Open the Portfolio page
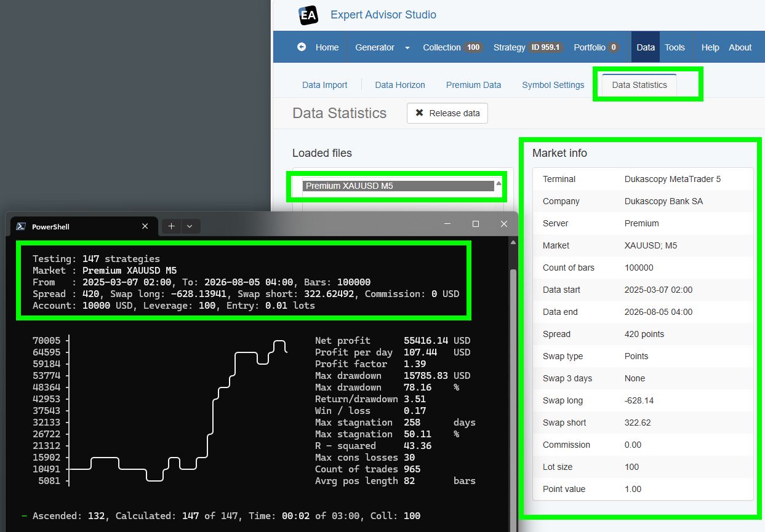This screenshot has width=765, height=532. click(x=596, y=47)
